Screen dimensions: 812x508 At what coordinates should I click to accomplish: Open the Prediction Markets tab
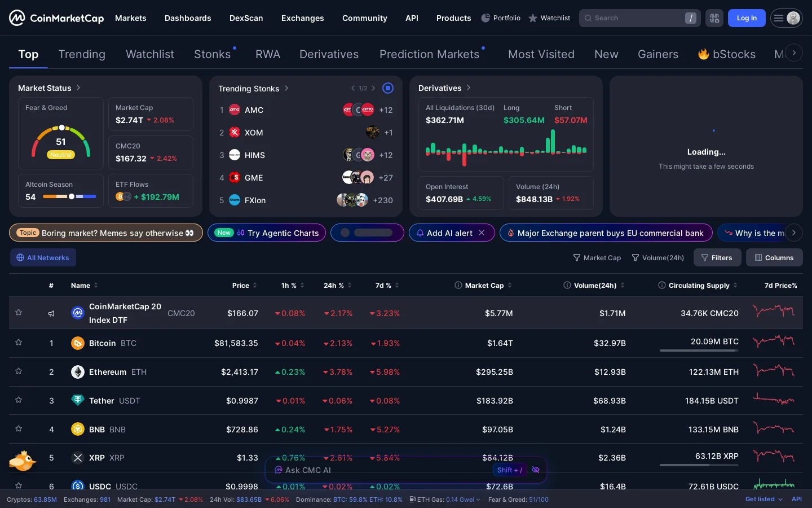tap(430, 54)
